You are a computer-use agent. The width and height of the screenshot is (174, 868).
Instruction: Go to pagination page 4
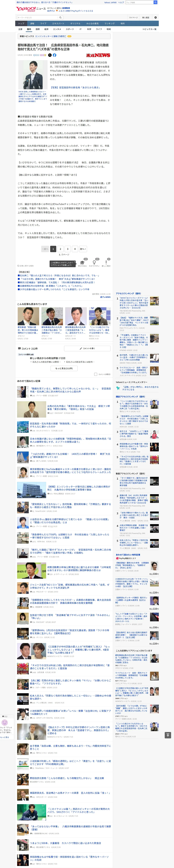(75, 249)
